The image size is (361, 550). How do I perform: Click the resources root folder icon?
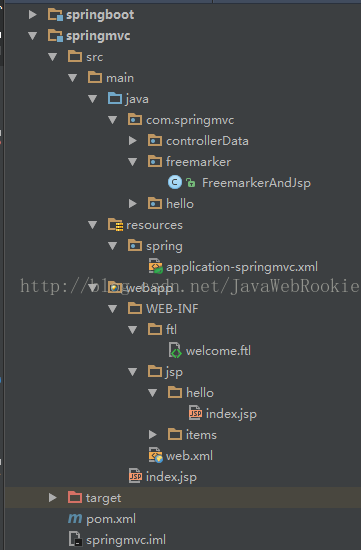[x=115, y=224]
